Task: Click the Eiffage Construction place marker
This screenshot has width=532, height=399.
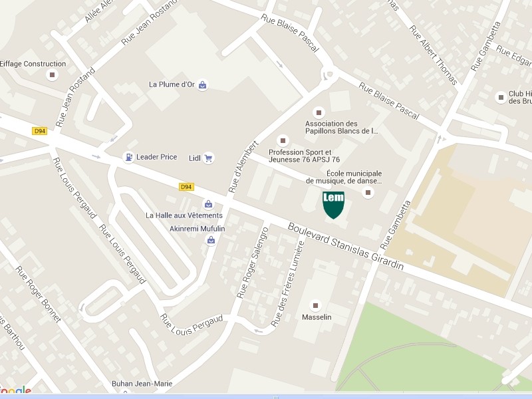Action: 53,74
